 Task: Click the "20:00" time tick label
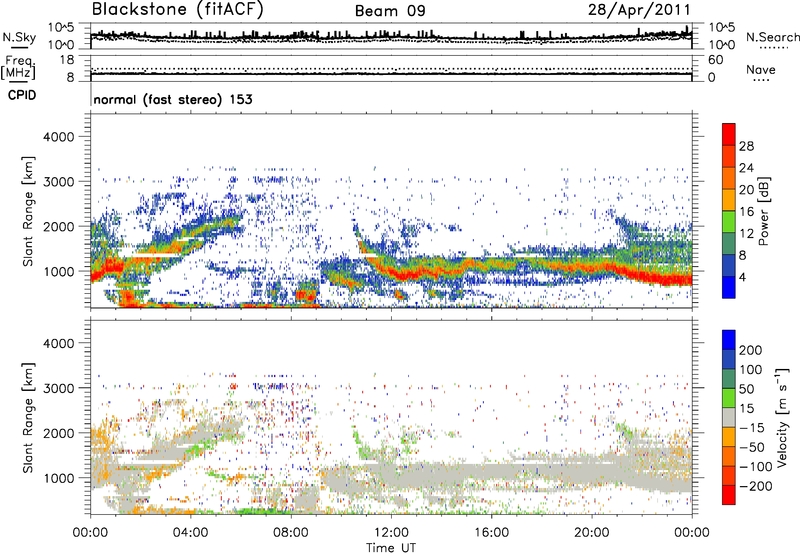point(591,533)
